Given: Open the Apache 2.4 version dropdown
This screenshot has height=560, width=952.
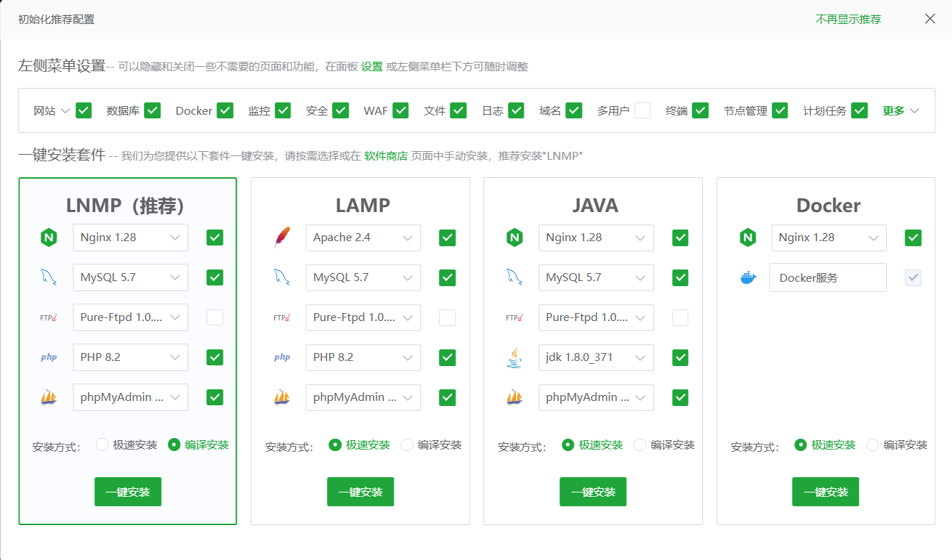Looking at the screenshot, I should 363,238.
